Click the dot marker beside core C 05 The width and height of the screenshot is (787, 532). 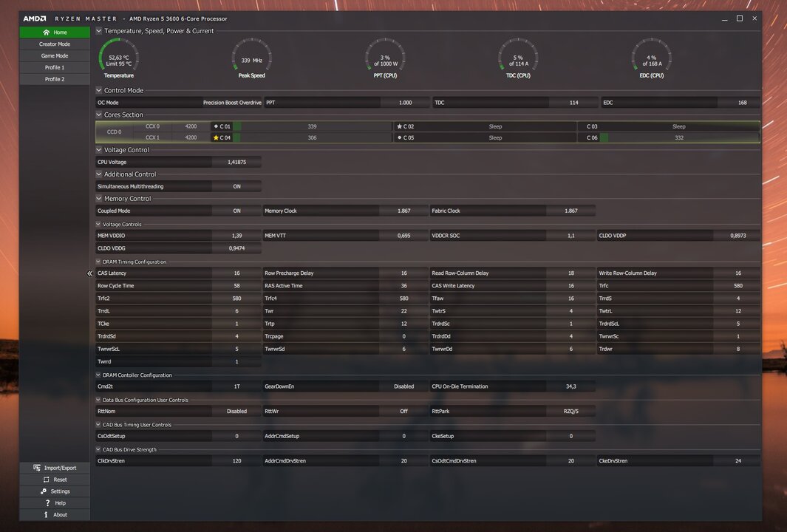(399, 137)
